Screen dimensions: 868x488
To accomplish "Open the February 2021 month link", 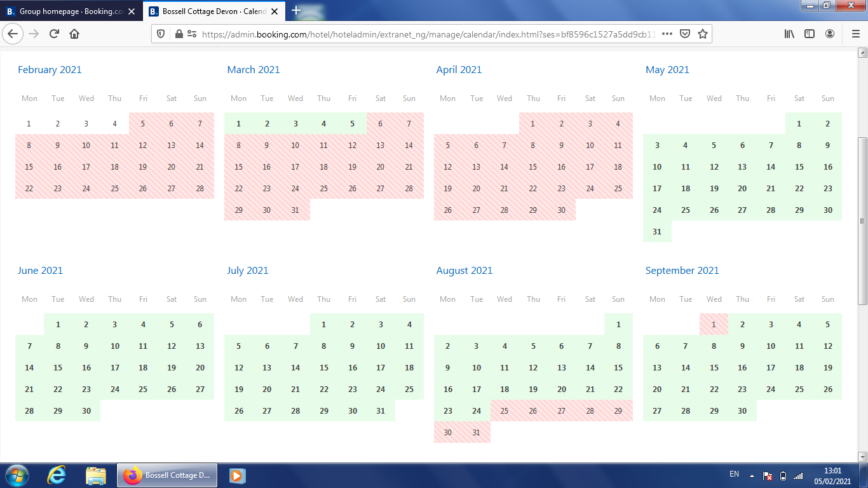I will [x=50, y=70].
